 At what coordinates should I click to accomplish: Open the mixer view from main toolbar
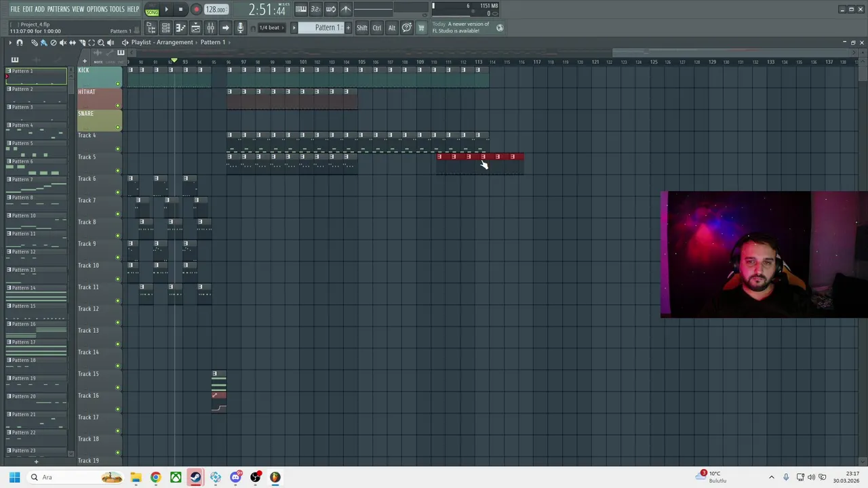(210, 28)
